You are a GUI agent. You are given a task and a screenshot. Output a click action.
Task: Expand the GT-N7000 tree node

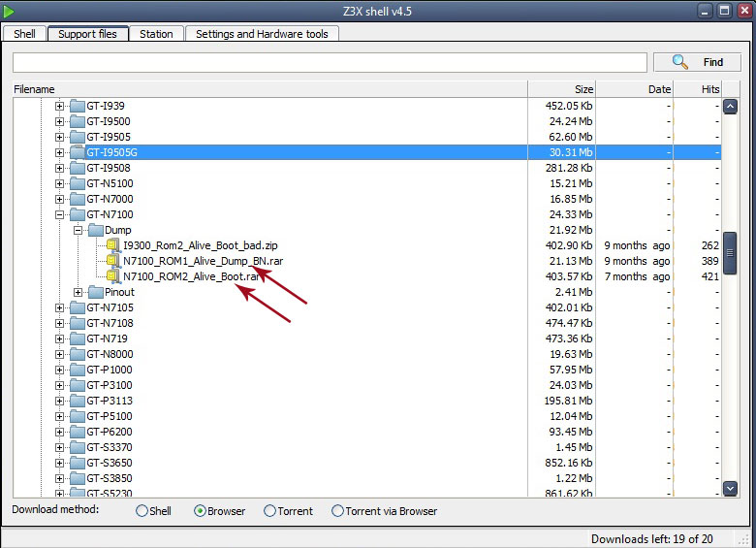pos(59,199)
